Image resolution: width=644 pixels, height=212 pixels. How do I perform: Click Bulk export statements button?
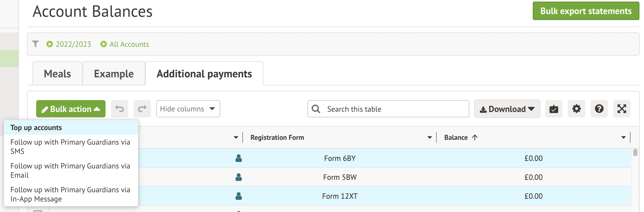586,11
